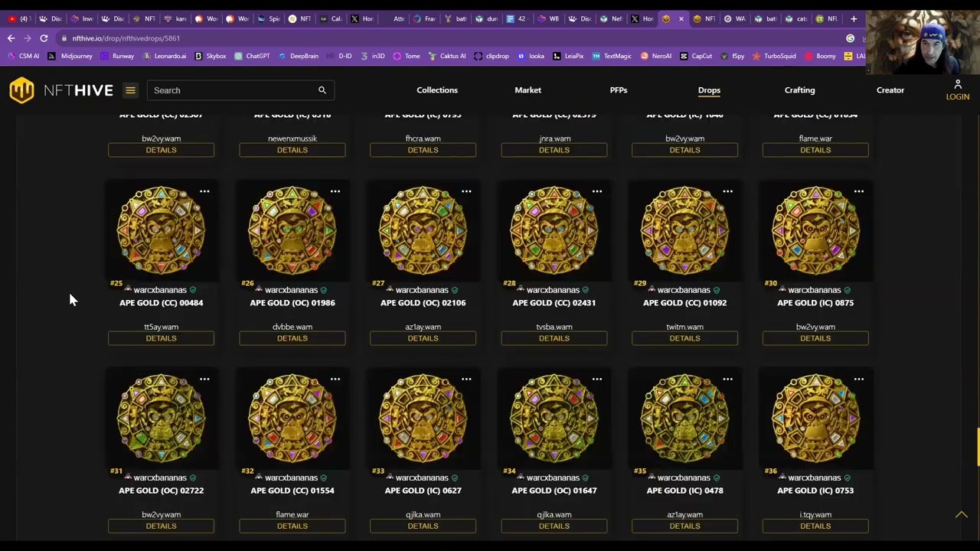Image resolution: width=980 pixels, height=551 pixels.
Task: Open the Creator menu
Action: 890,90
